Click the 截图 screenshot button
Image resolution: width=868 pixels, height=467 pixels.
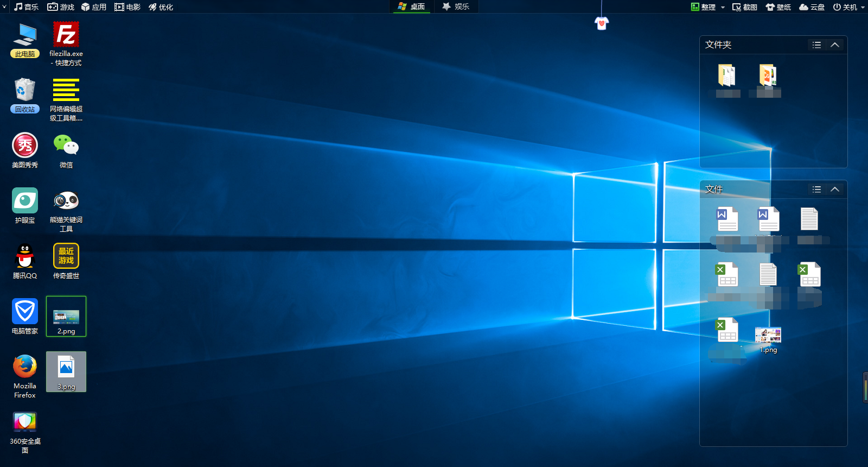[745, 7]
